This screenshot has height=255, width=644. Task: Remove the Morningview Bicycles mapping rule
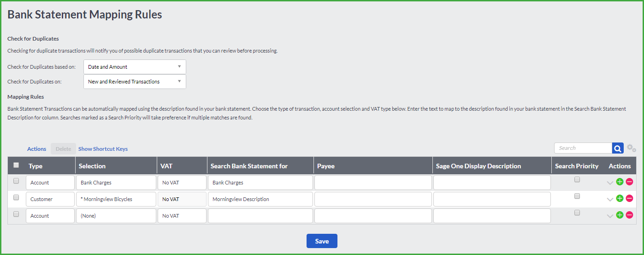[629, 198]
